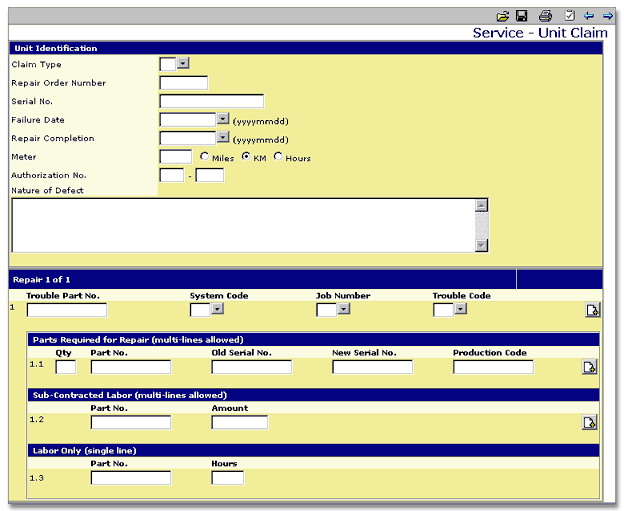
Task: Expand the System Code dropdown
Action: pyautogui.click(x=216, y=309)
